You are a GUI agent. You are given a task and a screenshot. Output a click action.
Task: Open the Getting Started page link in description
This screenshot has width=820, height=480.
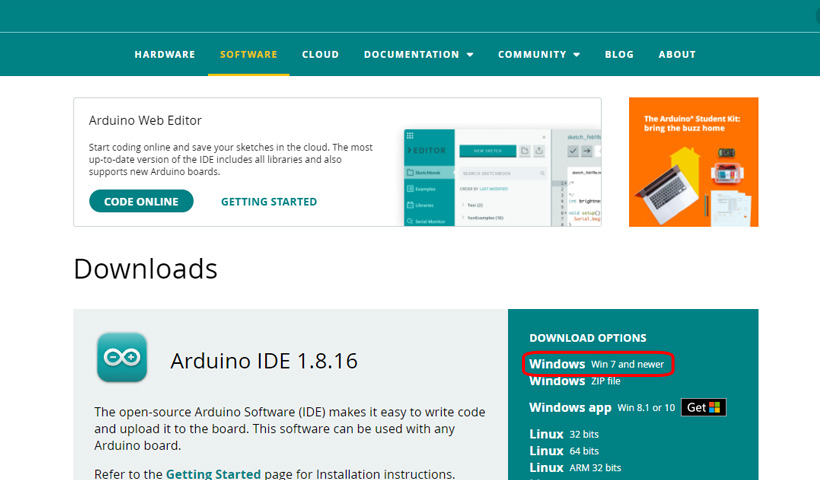213,474
